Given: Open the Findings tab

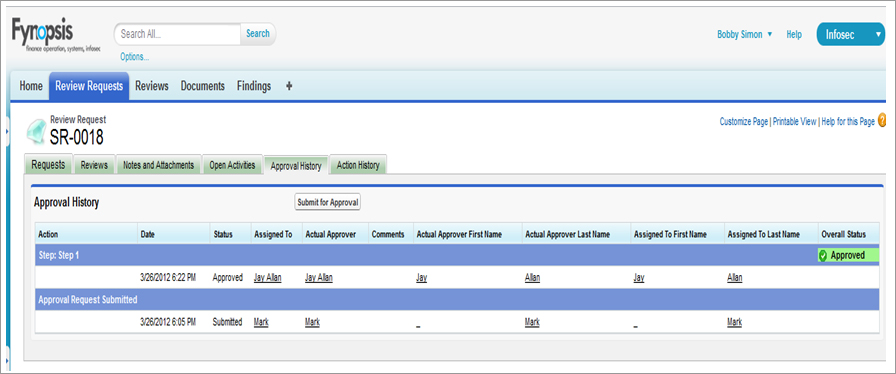Looking at the screenshot, I should (x=254, y=86).
